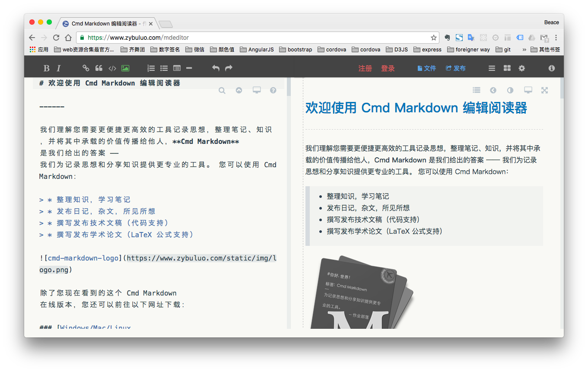Open the express bookmark folder
The image size is (588, 372).
pyautogui.click(x=427, y=49)
